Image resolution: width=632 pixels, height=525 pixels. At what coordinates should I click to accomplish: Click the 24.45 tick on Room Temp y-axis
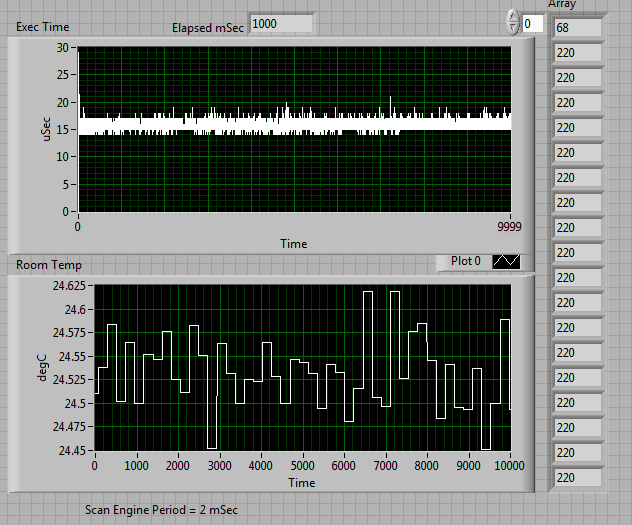coord(72,450)
